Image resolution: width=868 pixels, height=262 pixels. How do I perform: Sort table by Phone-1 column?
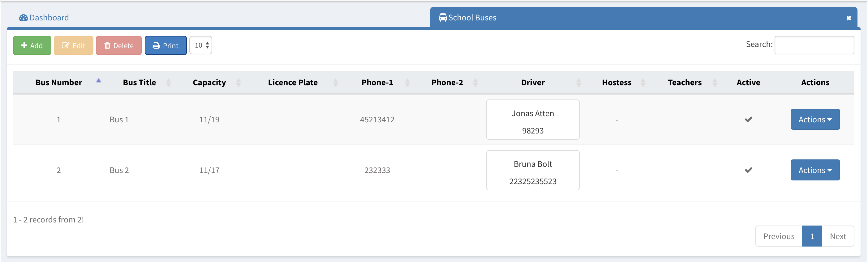407,82
